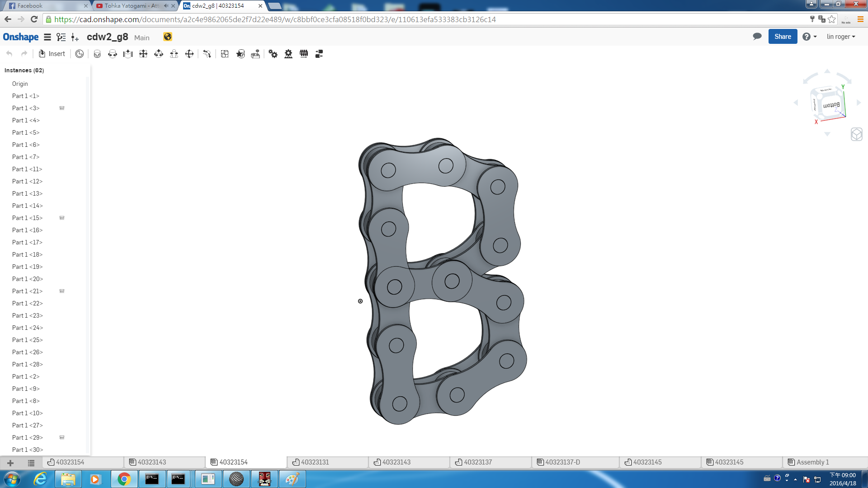Open the lin roger user dropdown
The image size is (868, 488).
[841, 37]
